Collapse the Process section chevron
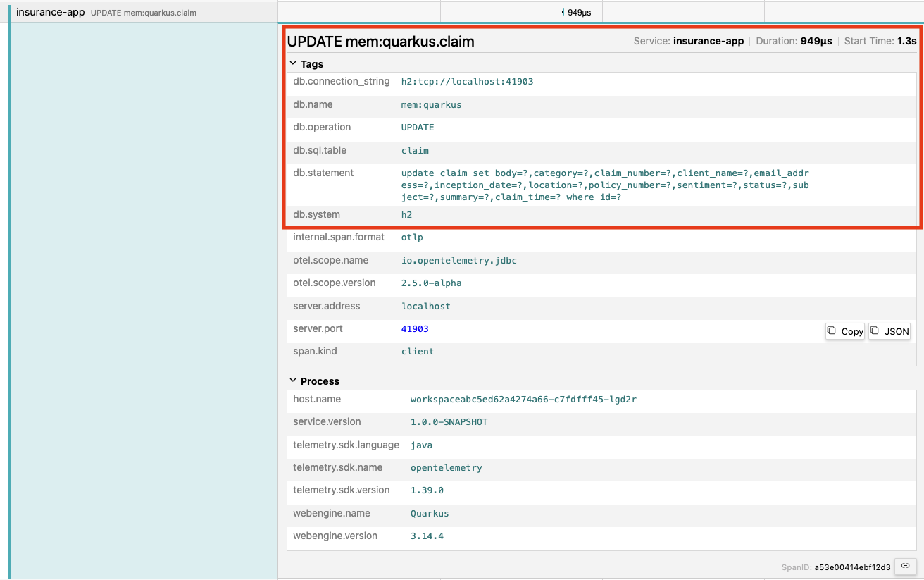This screenshot has width=924, height=580. (294, 381)
